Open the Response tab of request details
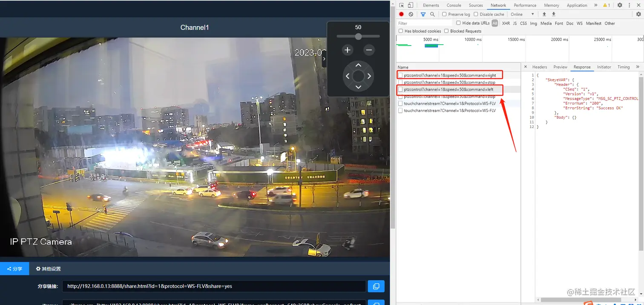644x305 pixels. 582,67
